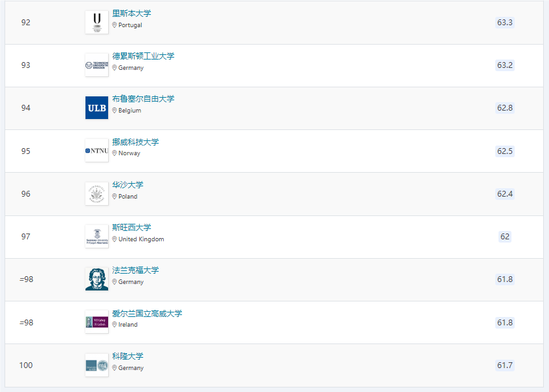Click the University of Lisbon logo
This screenshot has width=549, height=392.
(x=96, y=23)
